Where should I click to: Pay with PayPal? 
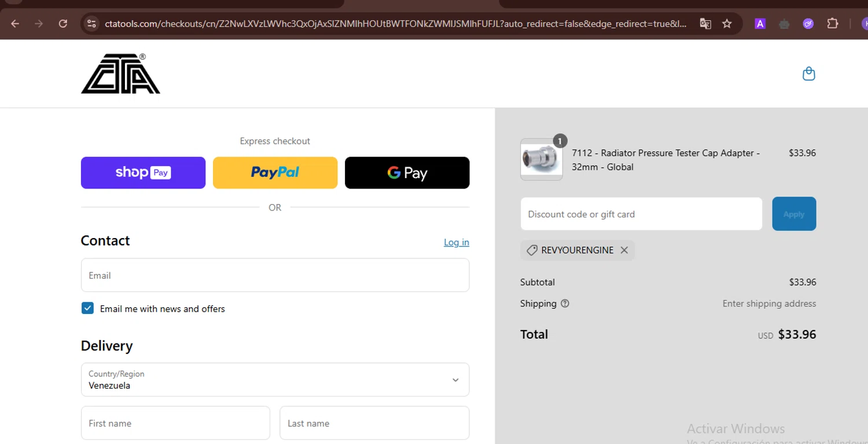click(275, 173)
